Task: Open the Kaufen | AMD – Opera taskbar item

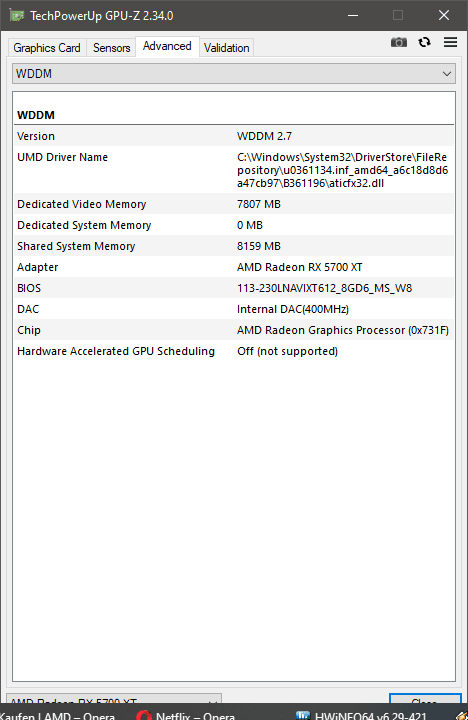Action: point(57,715)
